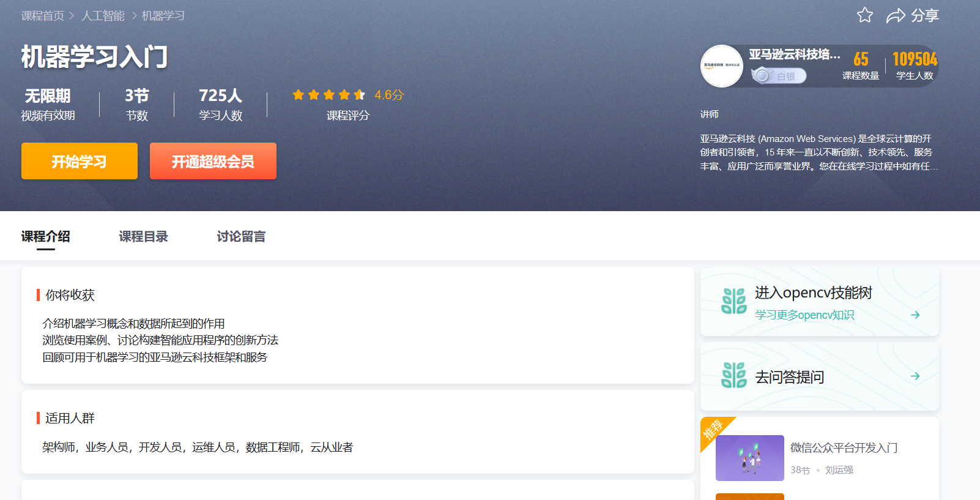Open the 人工智能 breadcrumb link
The image size is (980, 500).
[x=103, y=16]
